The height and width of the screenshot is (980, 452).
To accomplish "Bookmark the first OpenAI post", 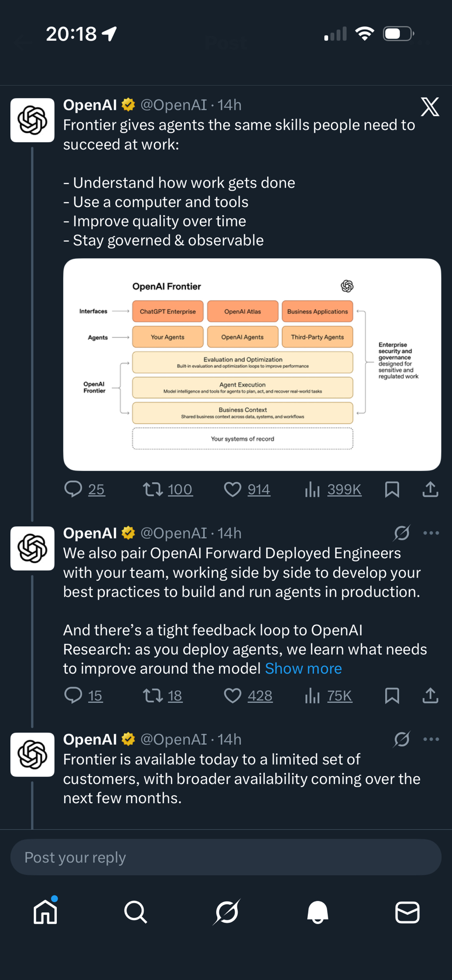I will point(392,489).
